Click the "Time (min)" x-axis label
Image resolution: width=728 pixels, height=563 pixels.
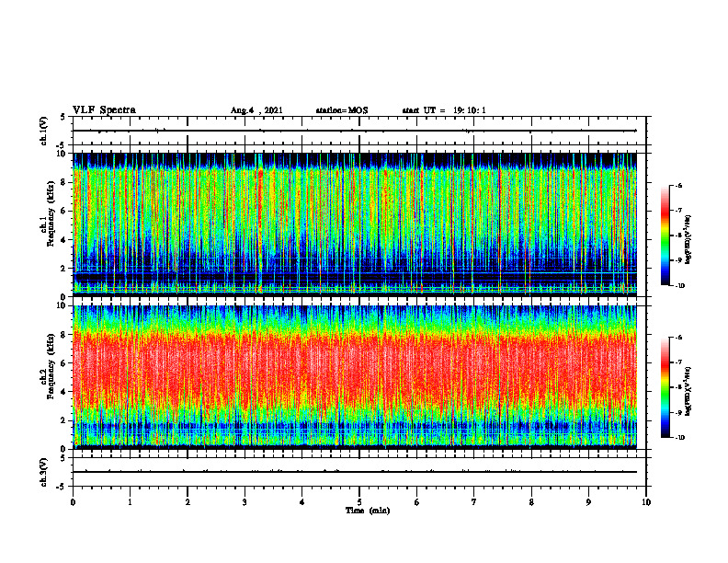click(368, 511)
